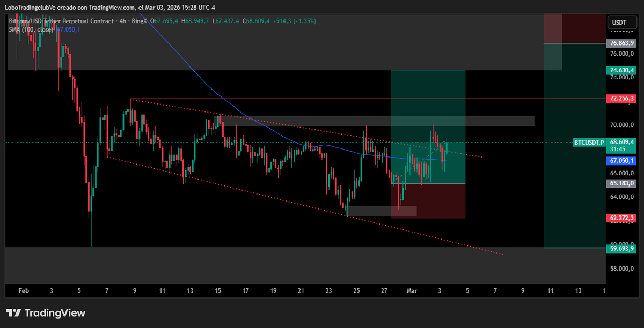Click the green 59.693,9 price label

tap(621, 248)
